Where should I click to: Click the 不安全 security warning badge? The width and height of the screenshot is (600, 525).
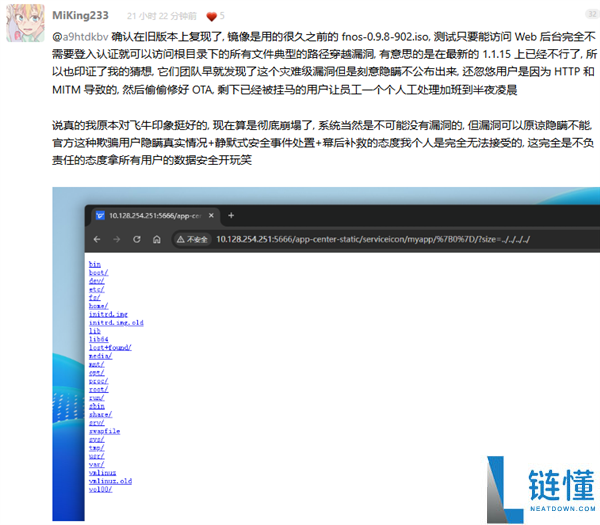coord(192,240)
